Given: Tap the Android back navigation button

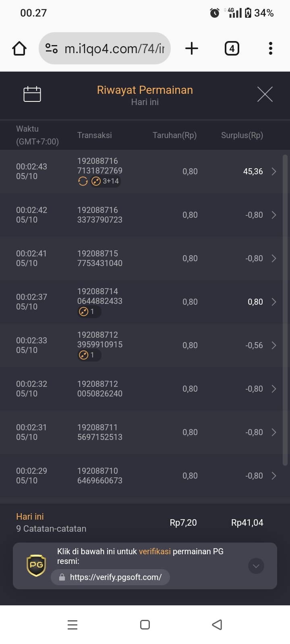Looking at the screenshot, I should (x=217, y=625).
